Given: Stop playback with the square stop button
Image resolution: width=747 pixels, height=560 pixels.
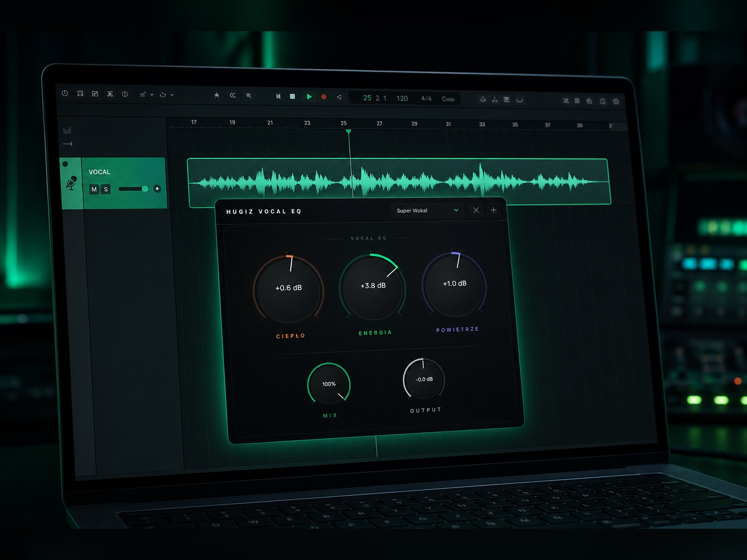Looking at the screenshot, I should pos(292,96).
